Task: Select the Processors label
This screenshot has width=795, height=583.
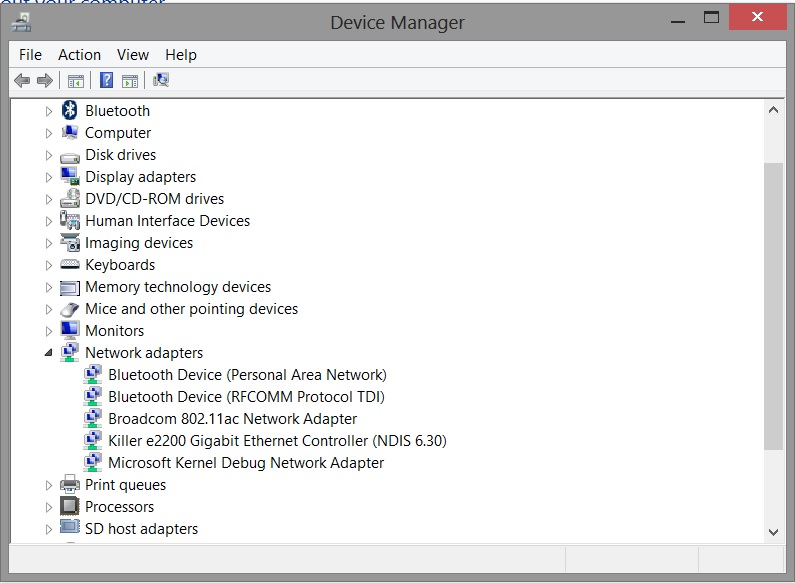Action: point(120,506)
